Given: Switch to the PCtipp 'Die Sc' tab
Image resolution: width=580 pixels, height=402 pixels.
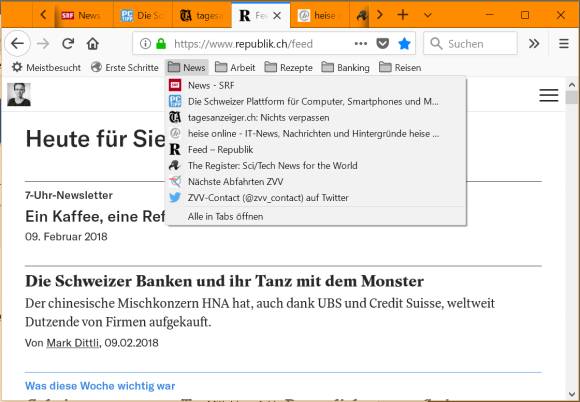Looking at the screenshot, I should [x=143, y=16].
